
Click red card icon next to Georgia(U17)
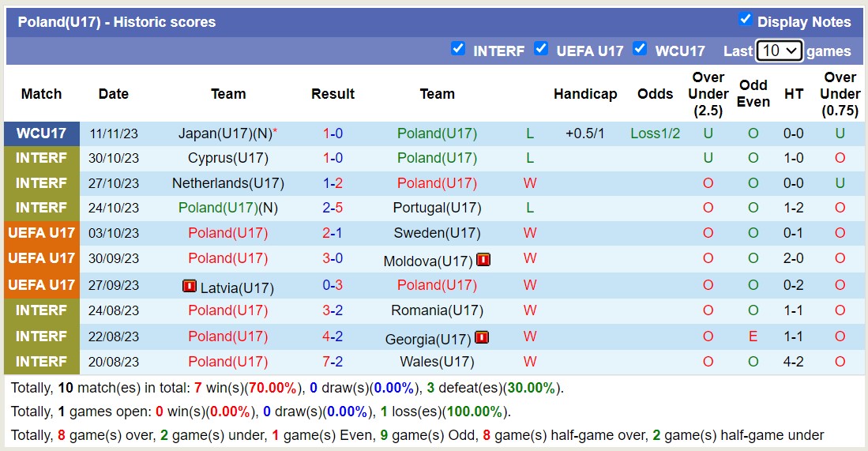click(x=482, y=337)
